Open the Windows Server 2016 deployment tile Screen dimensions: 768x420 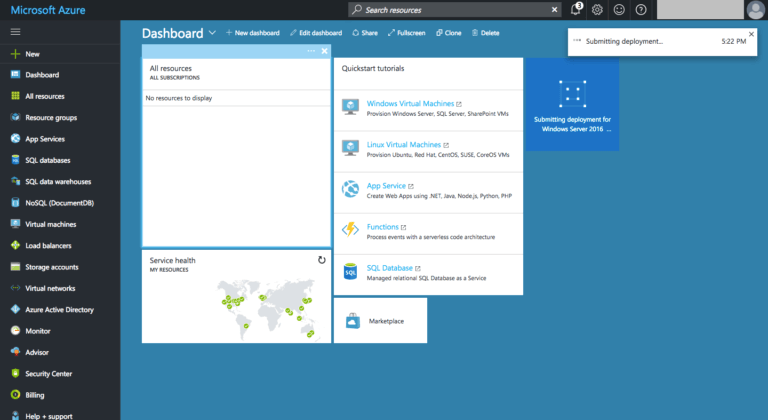[572, 104]
